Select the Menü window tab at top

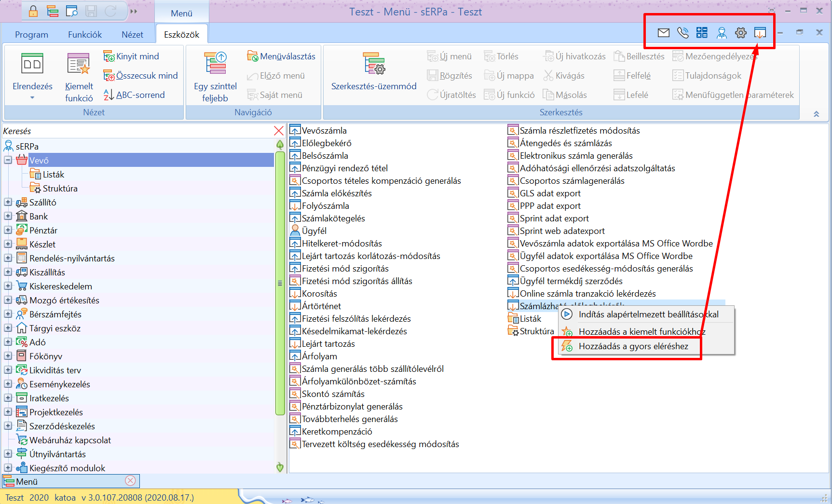pyautogui.click(x=181, y=13)
